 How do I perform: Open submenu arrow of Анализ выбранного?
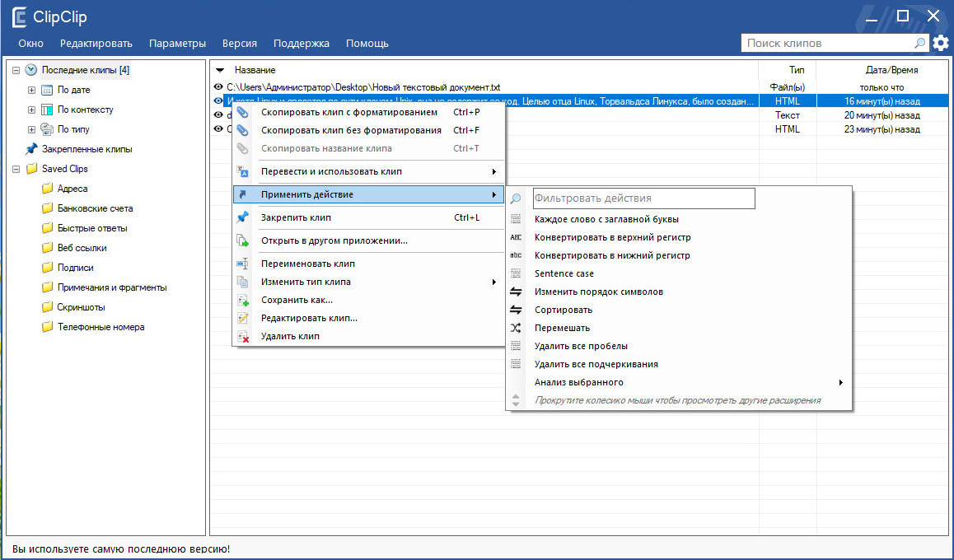[841, 382]
